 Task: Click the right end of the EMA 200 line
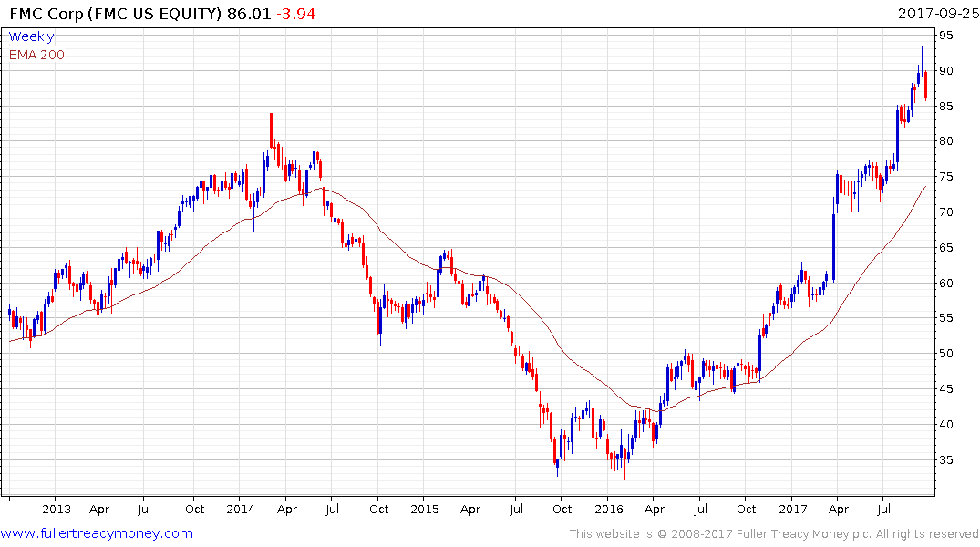click(925, 187)
